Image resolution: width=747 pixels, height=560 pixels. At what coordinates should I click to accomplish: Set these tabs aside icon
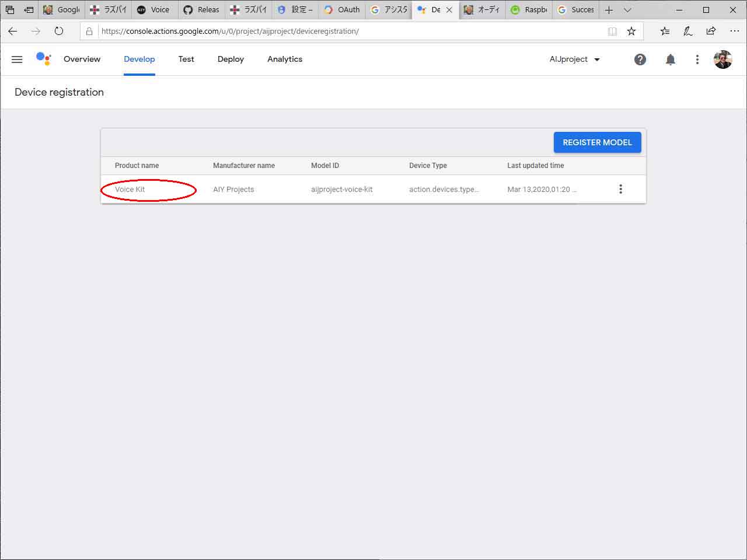pyautogui.click(x=29, y=10)
